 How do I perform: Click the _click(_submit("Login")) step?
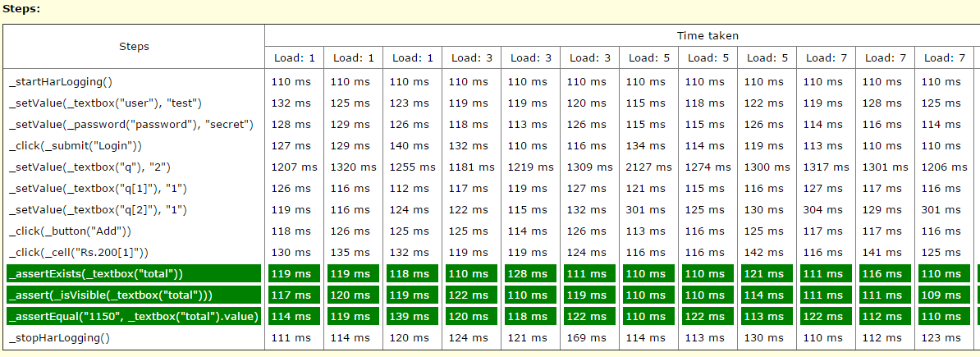click(76, 146)
